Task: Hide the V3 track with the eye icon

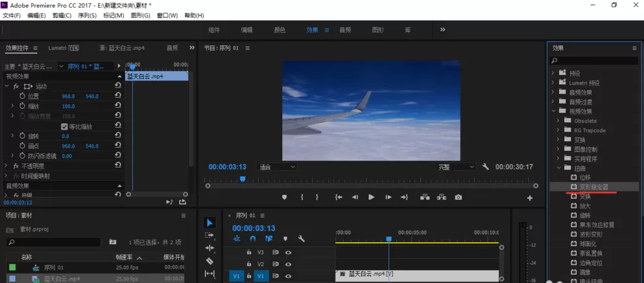Action: (289, 253)
